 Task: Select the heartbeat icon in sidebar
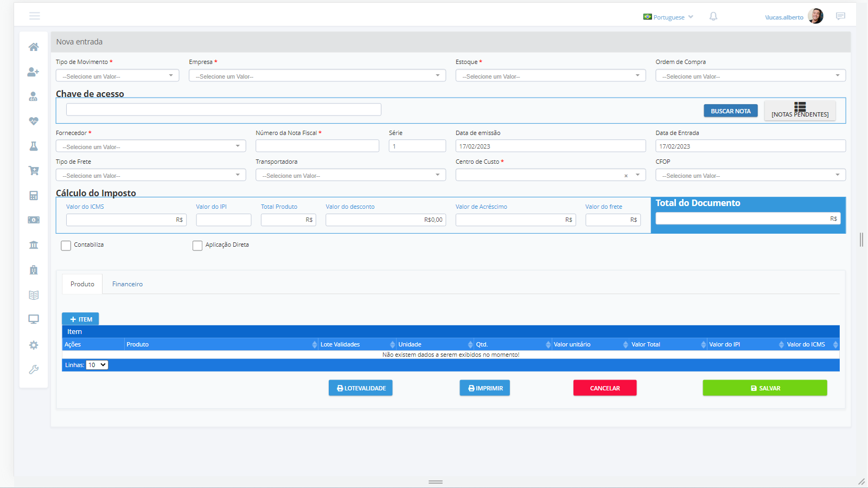tap(34, 121)
